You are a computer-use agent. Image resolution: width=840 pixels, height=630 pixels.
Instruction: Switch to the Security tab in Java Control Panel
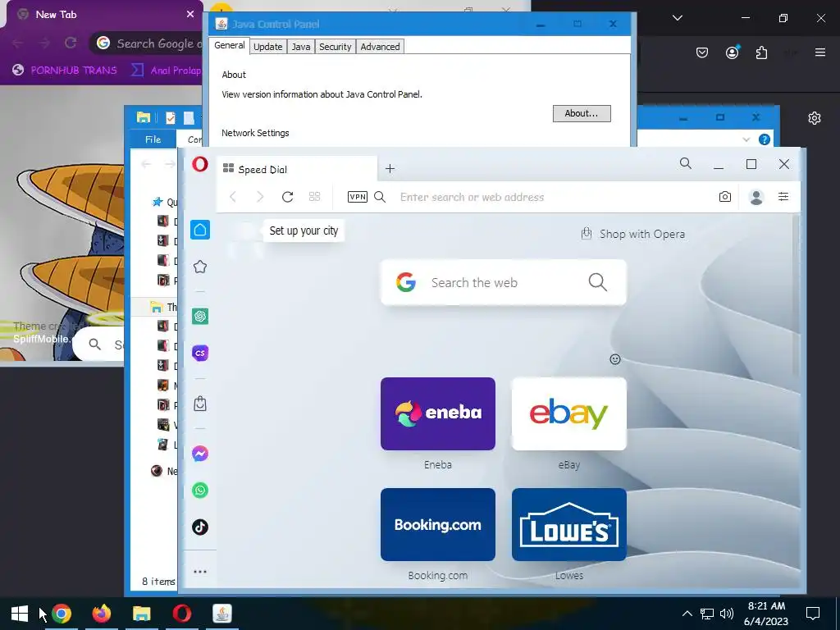336,47
